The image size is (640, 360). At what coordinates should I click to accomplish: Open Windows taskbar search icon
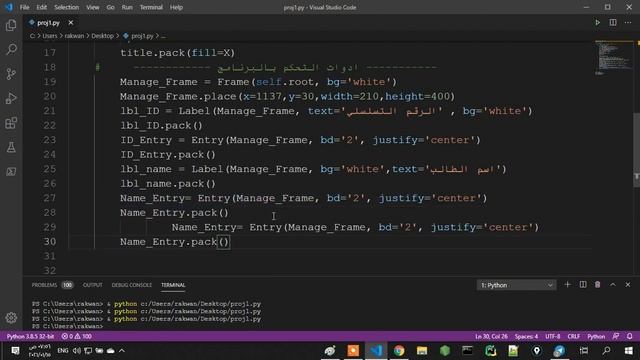[x=607, y=351]
